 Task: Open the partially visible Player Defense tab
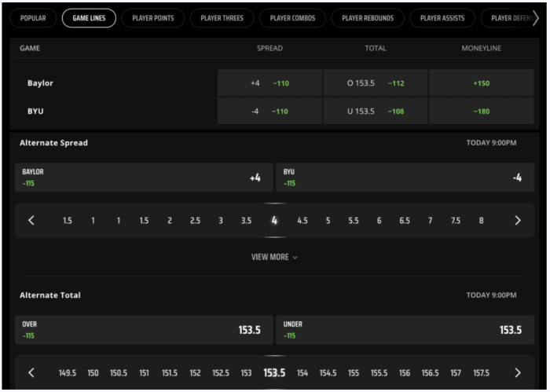pos(507,18)
